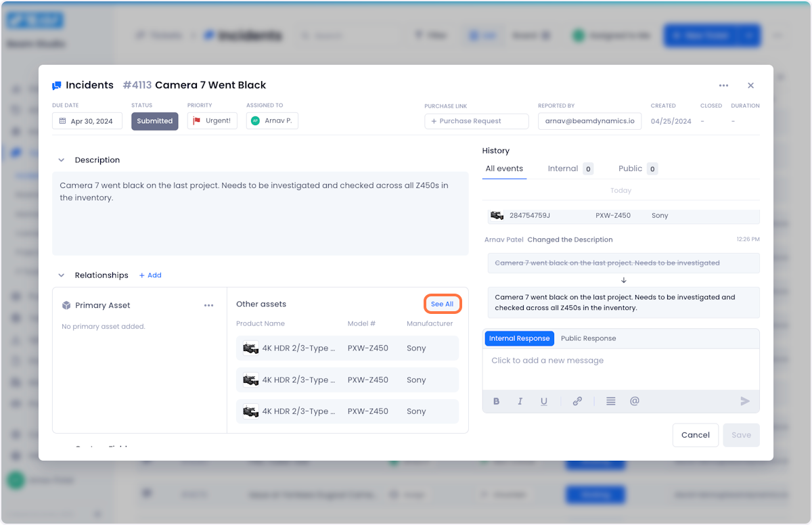Click the Incidents module icon in header
Image resolution: width=812 pixels, height=525 pixels.
point(57,85)
